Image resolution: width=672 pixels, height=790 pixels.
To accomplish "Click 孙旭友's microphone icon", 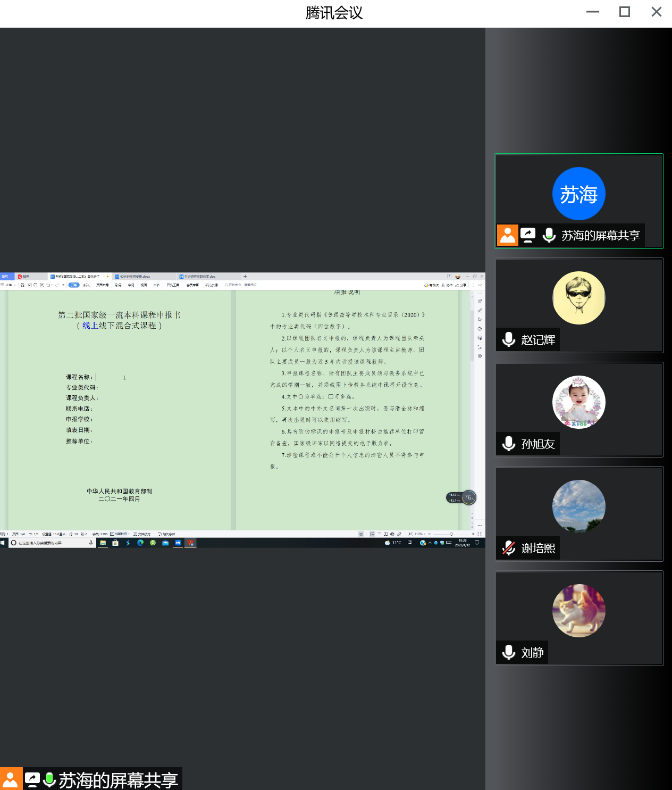I will (x=509, y=444).
